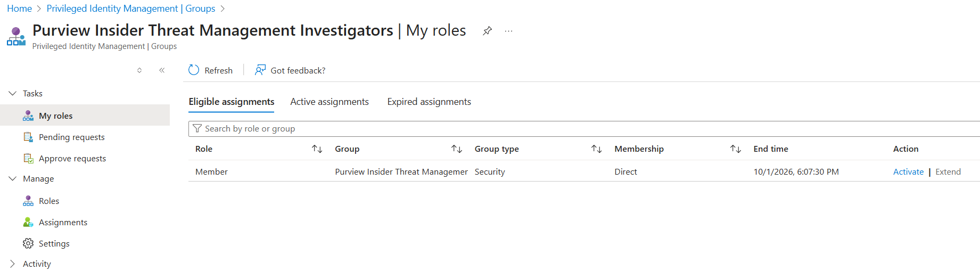Go to Assignments under Manage
The width and height of the screenshot is (980, 279).
tap(63, 223)
